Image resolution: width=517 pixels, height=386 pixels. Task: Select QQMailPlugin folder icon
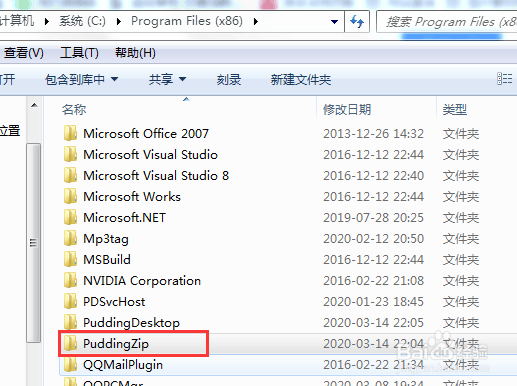pyautogui.click(x=70, y=364)
